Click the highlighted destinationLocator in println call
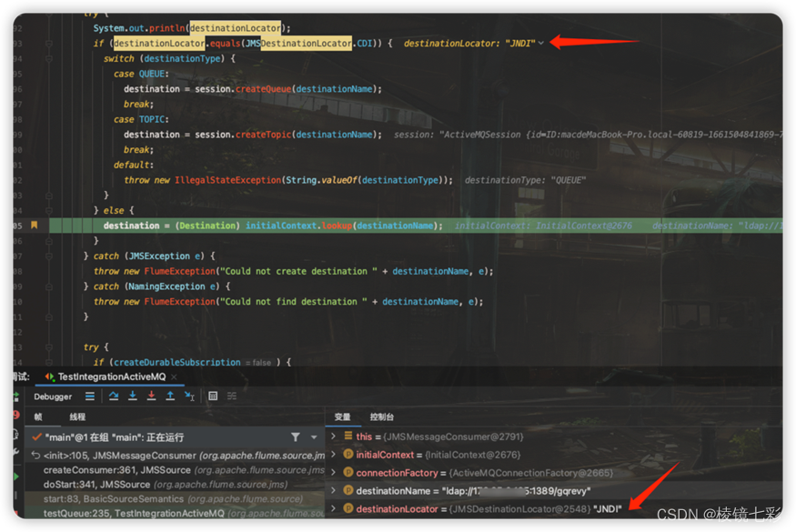The image size is (796, 532). coord(235,28)
